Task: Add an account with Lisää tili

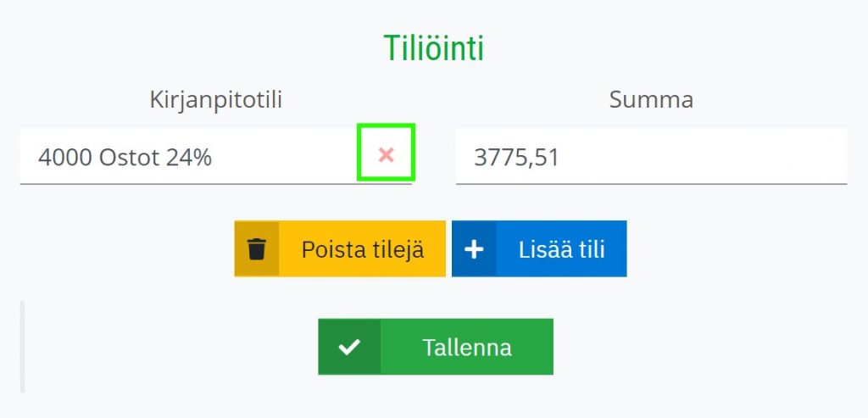Action: coord(539,248)
